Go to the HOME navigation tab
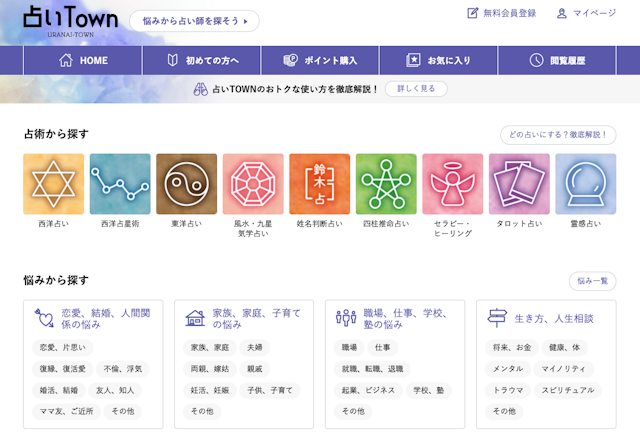The image size is (640, 446). 83,60
